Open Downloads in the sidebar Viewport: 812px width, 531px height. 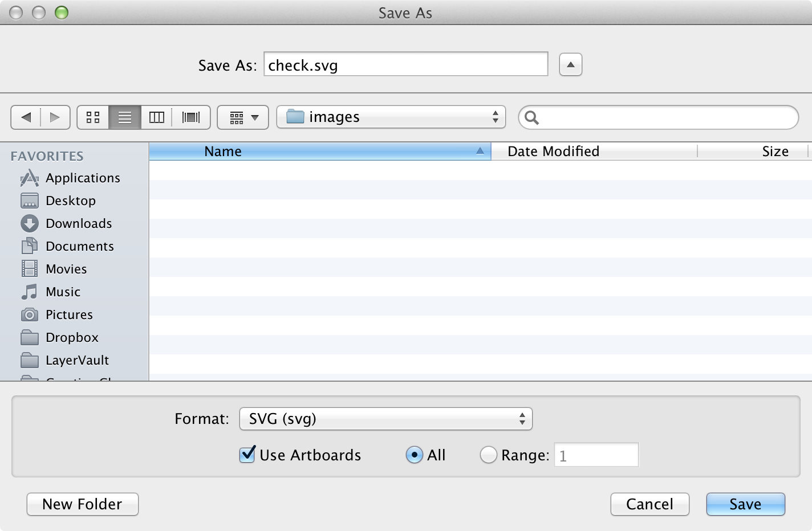(x=67, y=223)
